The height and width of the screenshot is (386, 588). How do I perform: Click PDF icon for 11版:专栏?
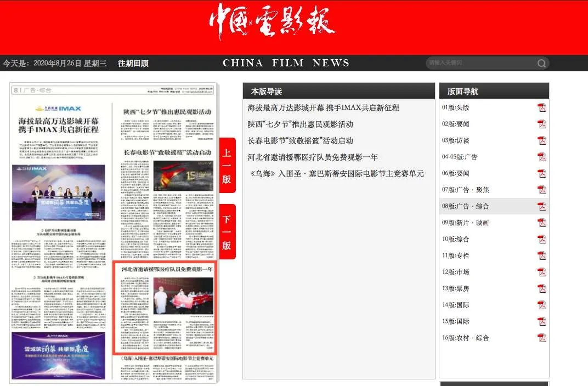pyautogui.click(x=541, y=256)
